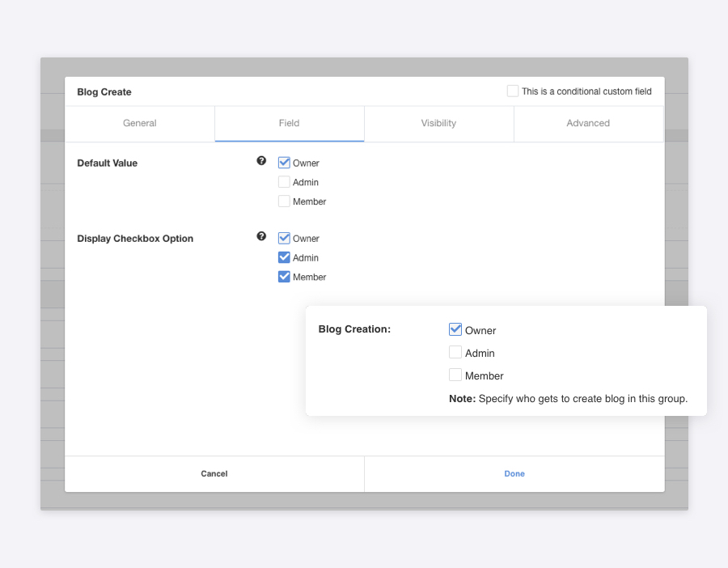
Task: Uncheck Owner under Display Checkbox Option
Action: (284, 238)
